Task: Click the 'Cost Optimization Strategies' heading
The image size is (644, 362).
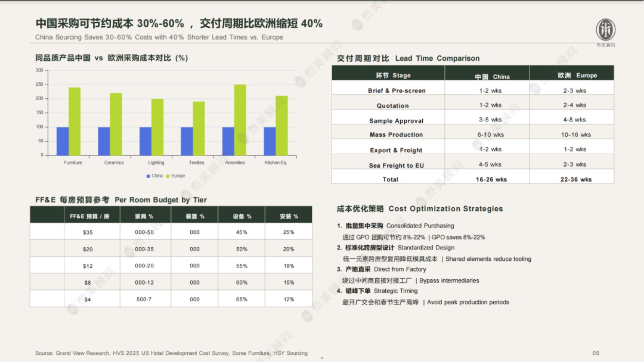Action: 446,209
